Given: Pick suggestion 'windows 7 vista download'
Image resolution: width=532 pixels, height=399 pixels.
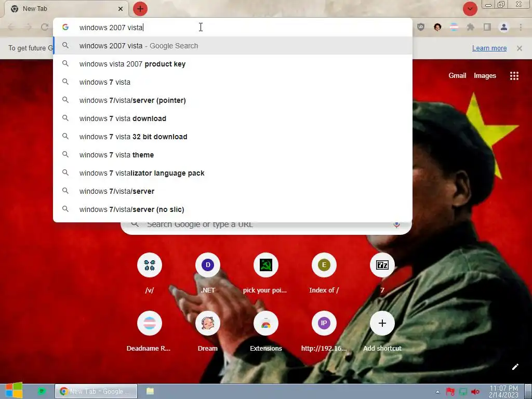Looking at the screenshot, I should click(x=232, y=118).
